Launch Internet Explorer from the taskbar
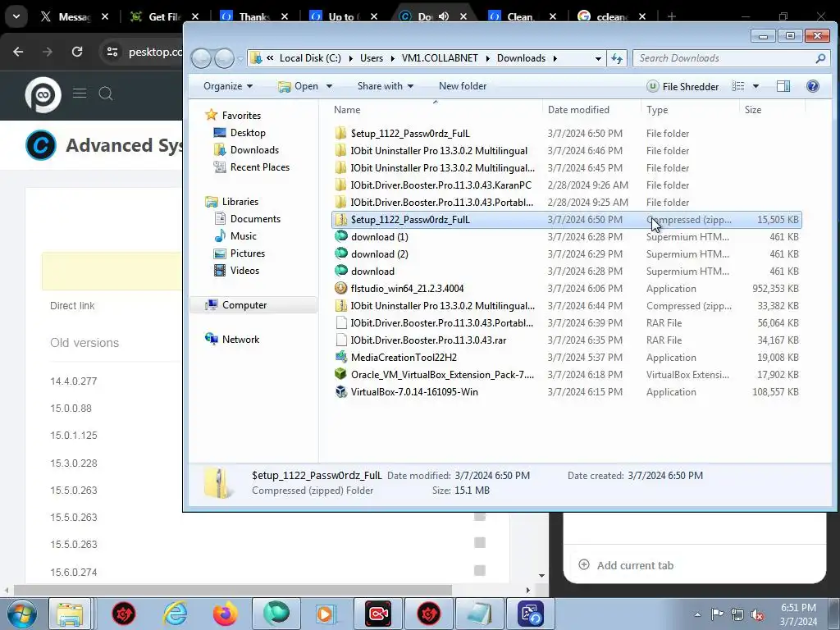The image size is (840, 630). click(x=176, y=614)
